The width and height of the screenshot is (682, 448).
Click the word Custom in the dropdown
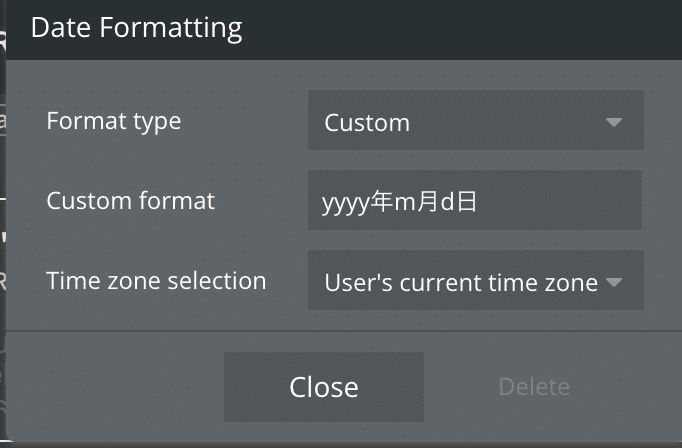[x=367, y=123]
